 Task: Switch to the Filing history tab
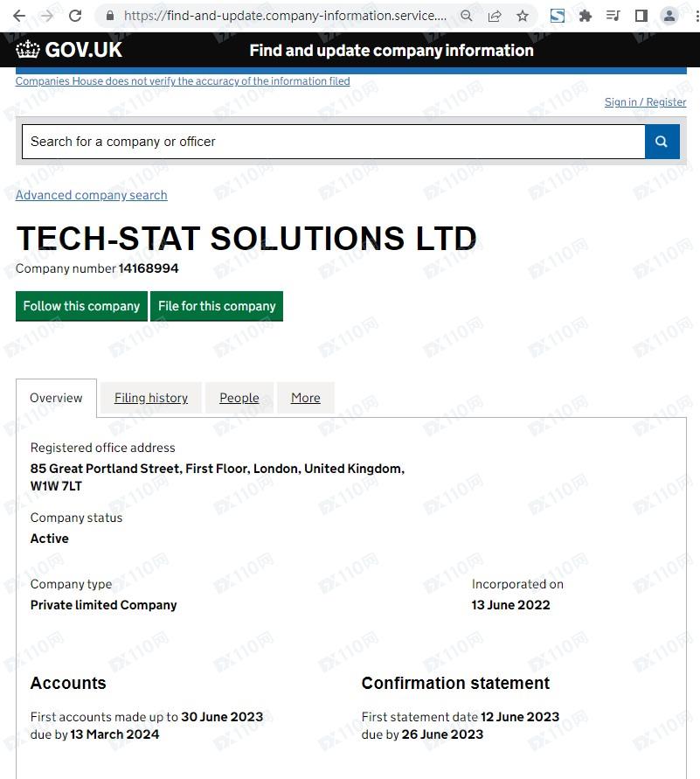click(151, 398)
